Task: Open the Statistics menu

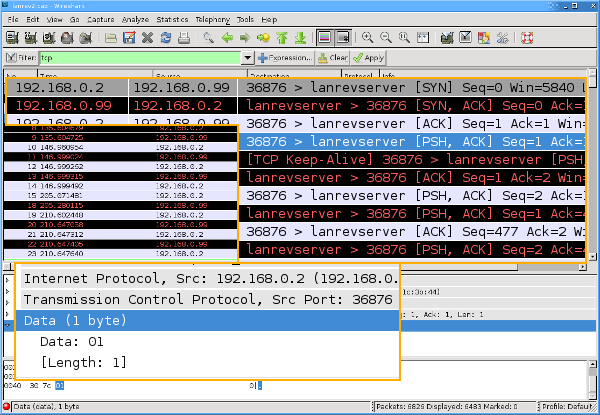Action: [172, 20]
